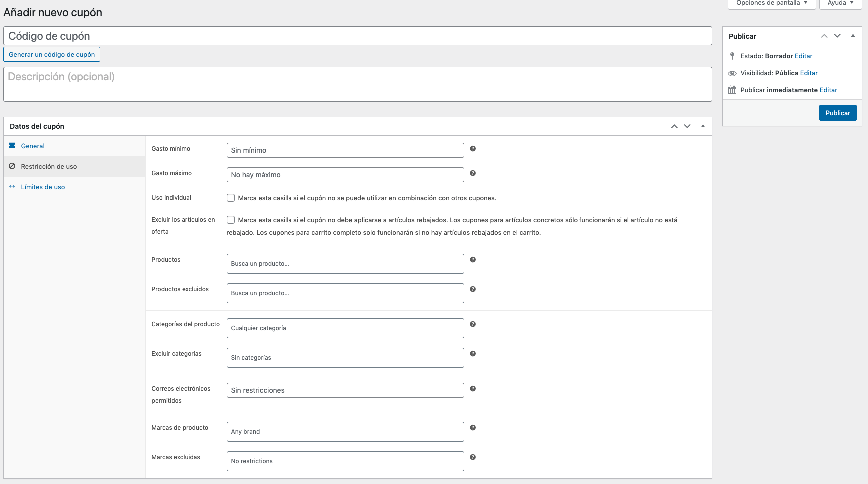The width and height of the screenshot is (868, 484).
Task: Edit the Publicar inmediatamente schedule
Action: coord(828,90)
